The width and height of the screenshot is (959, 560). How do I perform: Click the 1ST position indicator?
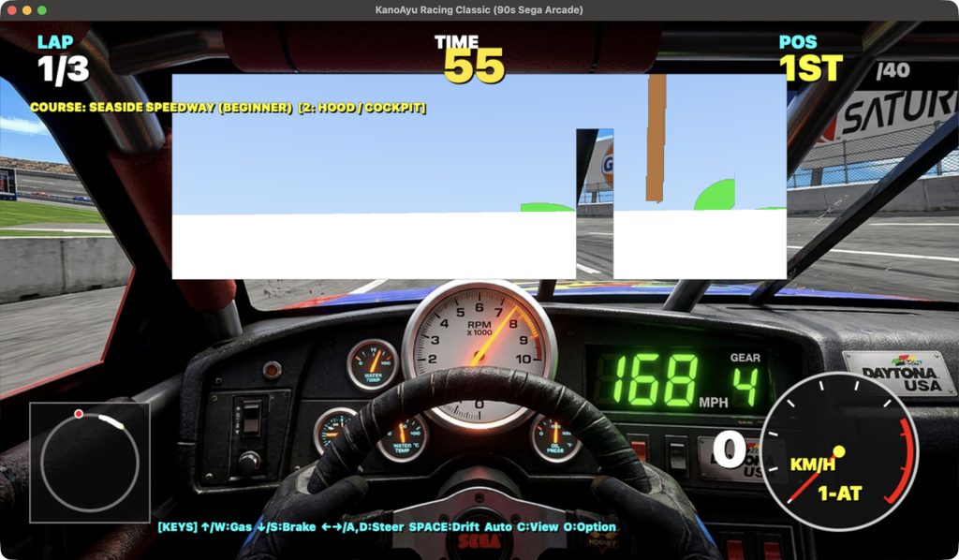pyautogui.click(x=811, y=67)
